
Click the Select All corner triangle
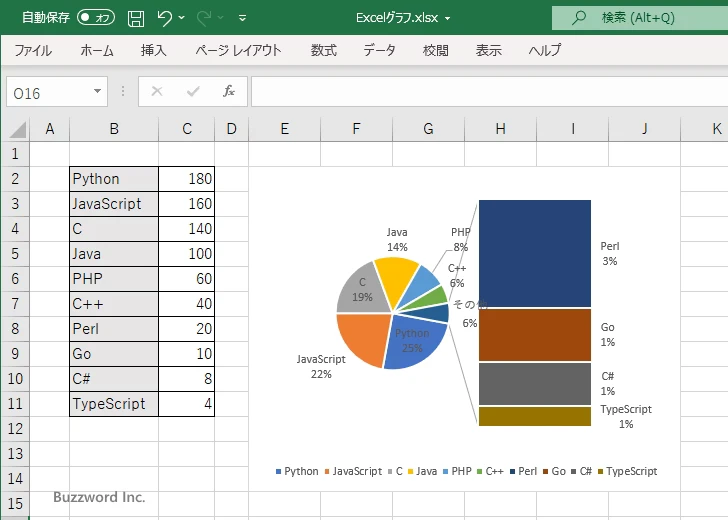tap(17, 129)
